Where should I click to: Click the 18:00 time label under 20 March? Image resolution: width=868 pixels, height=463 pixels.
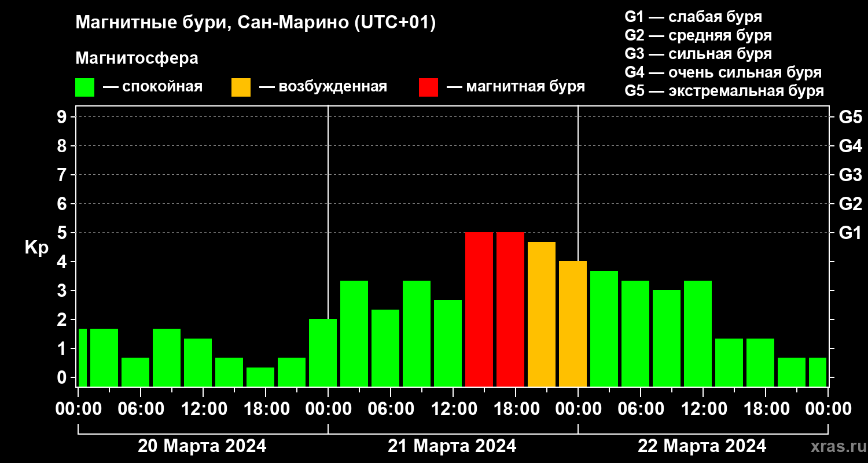click(266, 409)
